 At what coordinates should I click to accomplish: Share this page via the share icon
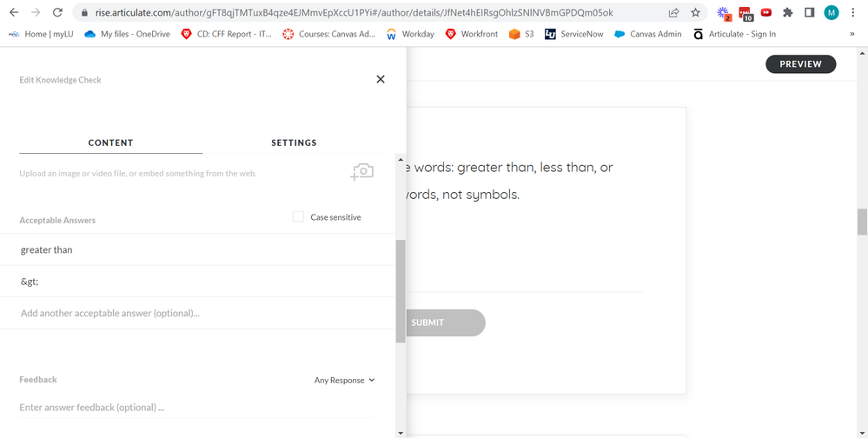(673, 12)
